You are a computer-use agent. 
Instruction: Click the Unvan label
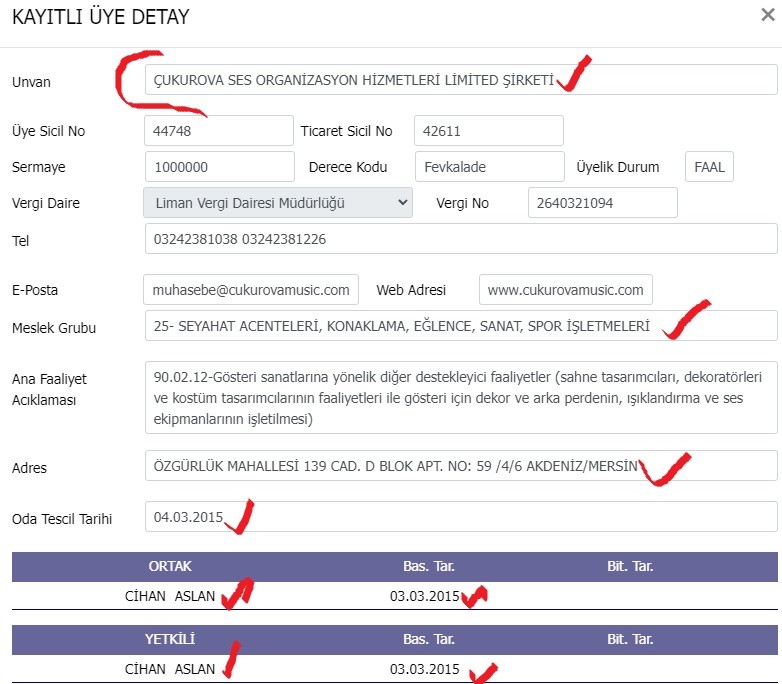pyautogui.click(x=31, y=82)
